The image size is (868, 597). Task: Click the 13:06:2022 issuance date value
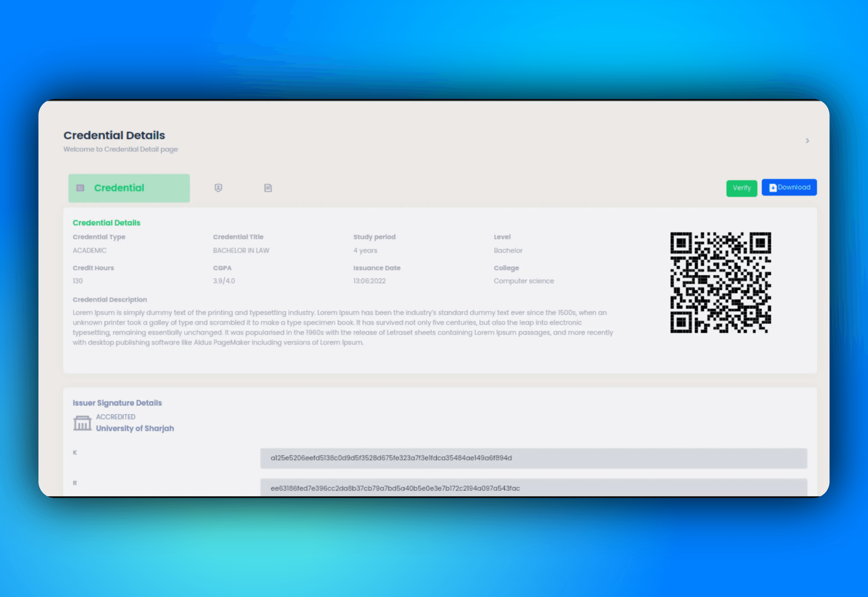(369, 281)
